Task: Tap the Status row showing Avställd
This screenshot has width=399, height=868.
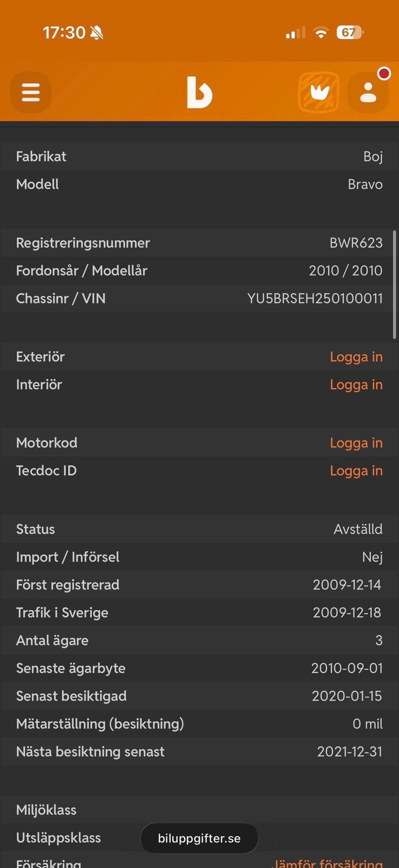Action: 199,529
